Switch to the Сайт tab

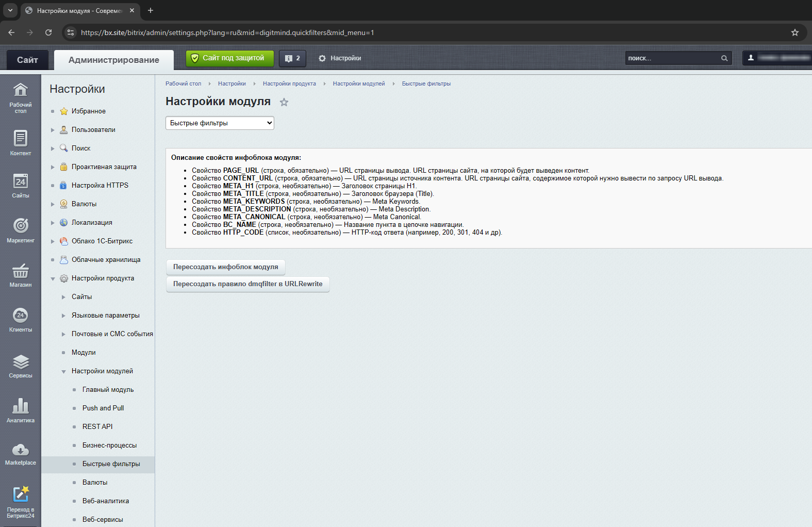pyautogui.click(x=27, y=60)
